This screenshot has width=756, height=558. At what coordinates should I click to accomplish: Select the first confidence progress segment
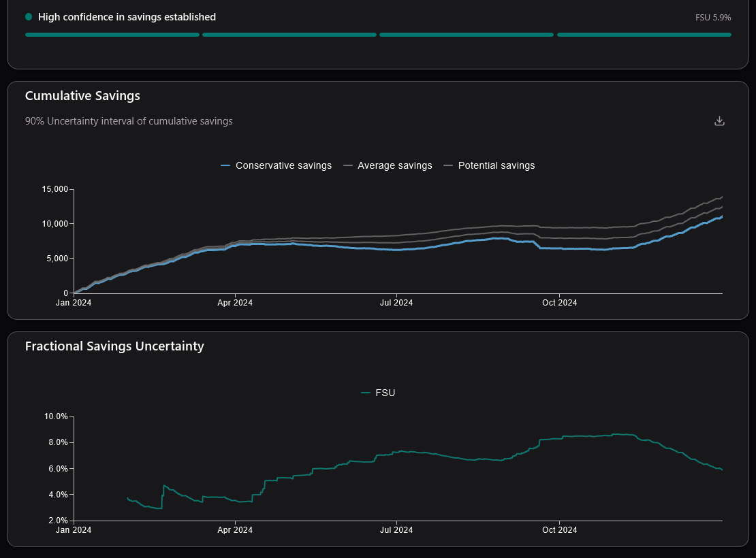(112, 35)
